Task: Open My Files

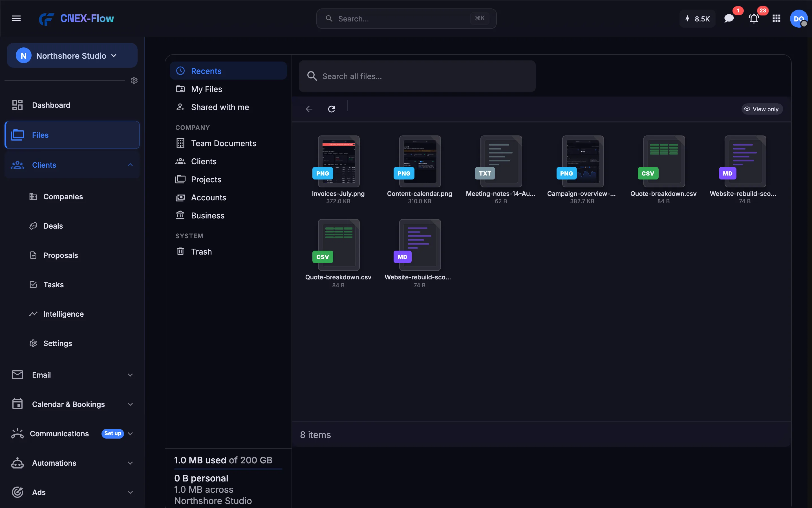Action: coord(228,89)
